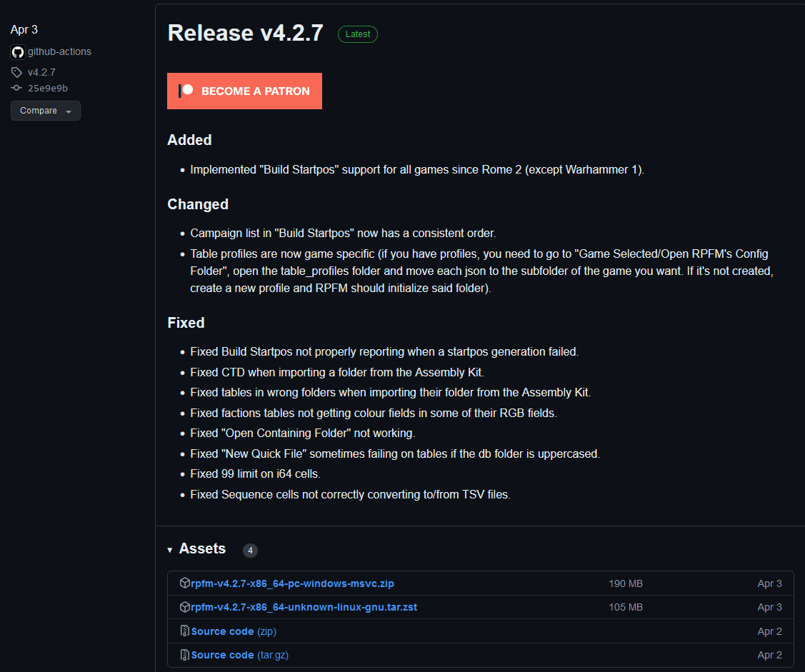Click the Become a Patron button
Image resolution: width=805 pixels, height=672 pixels.
point(244,91)
